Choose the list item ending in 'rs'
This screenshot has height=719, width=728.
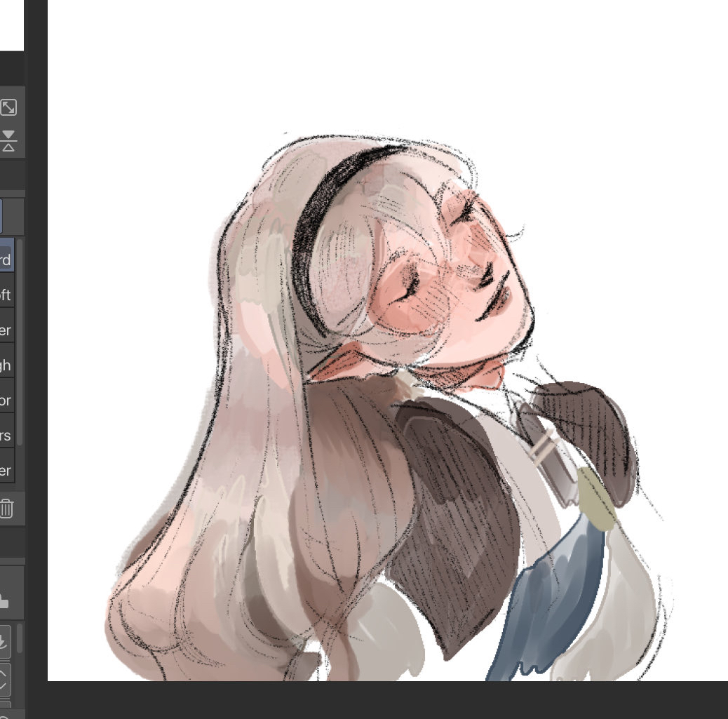click(6, 436)
